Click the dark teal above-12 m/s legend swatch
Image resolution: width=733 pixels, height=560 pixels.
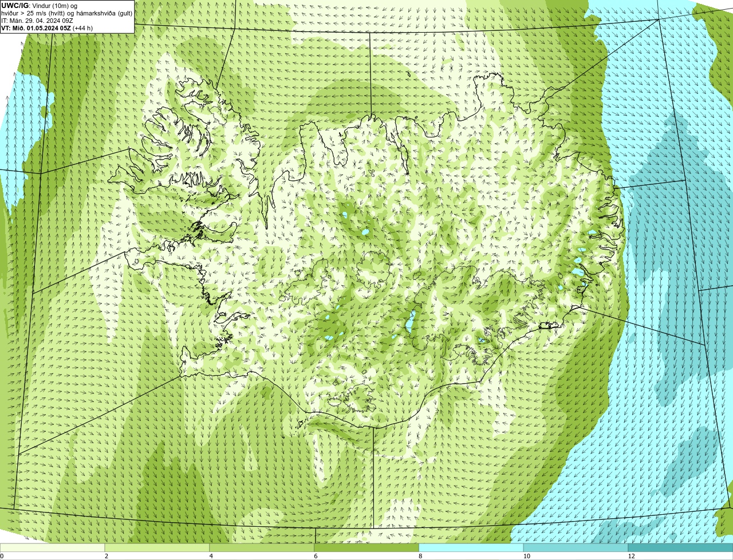(x=680, y=548)
